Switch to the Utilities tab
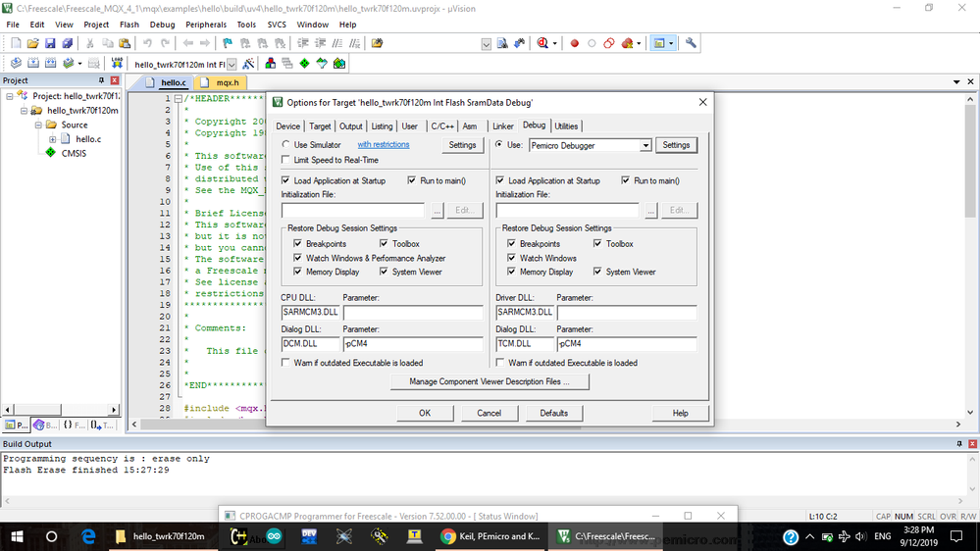The width and height of the screenshot is (980, 551). tap(566, 126)
